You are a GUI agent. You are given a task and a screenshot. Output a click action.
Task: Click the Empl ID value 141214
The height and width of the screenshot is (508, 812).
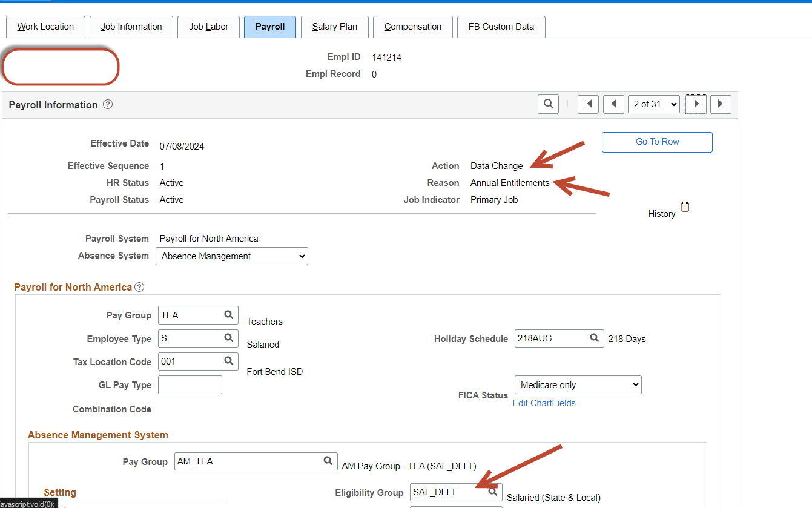387,58
